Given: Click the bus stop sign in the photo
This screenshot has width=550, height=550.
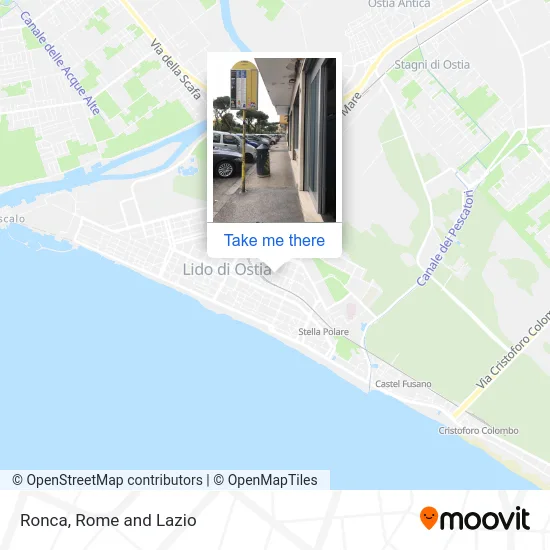Looking at the screenshot, I should [x=244, y=85].
